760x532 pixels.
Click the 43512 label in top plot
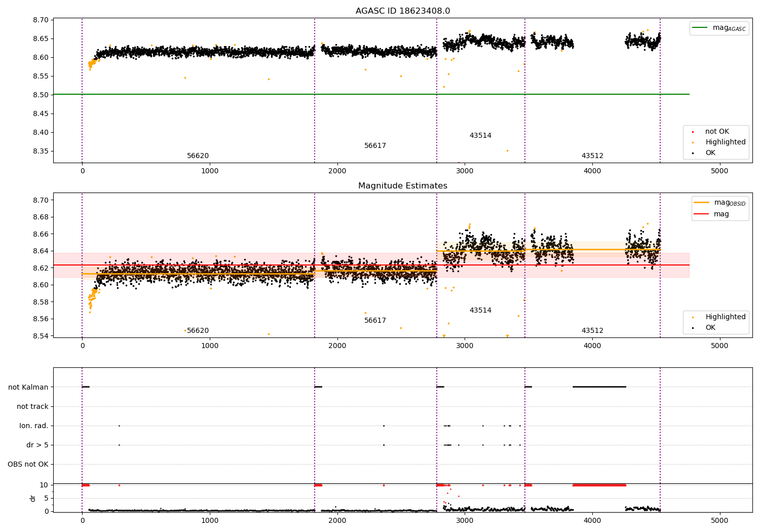point(592,156)
